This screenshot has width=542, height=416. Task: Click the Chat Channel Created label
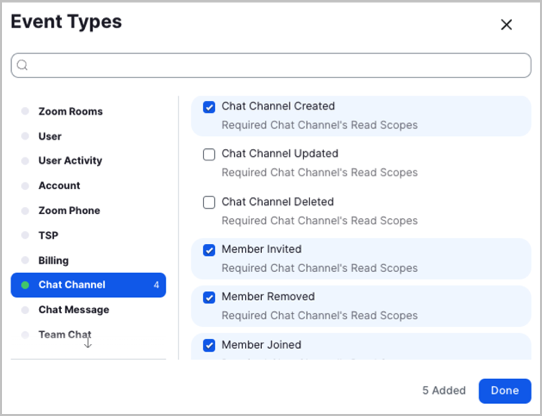tap(278, 106)
